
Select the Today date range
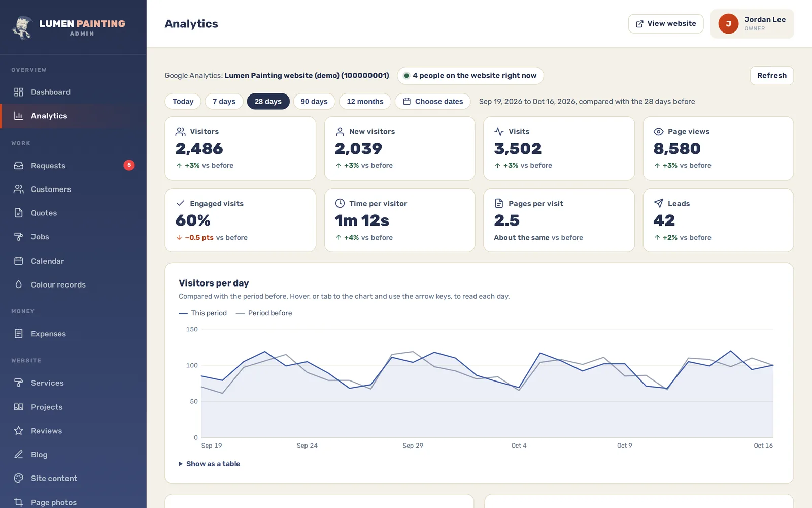(183, 101)
